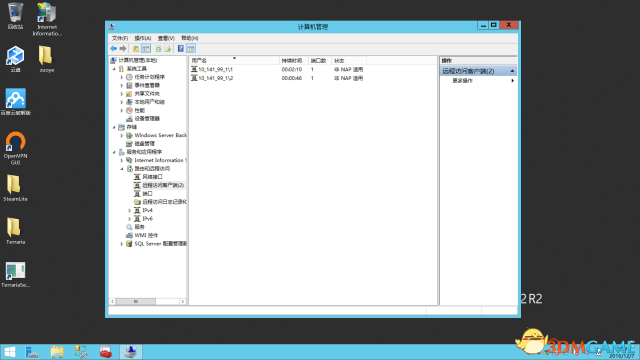
Task: Sort by the 端口数 column header
Action: tap(320, 60)
